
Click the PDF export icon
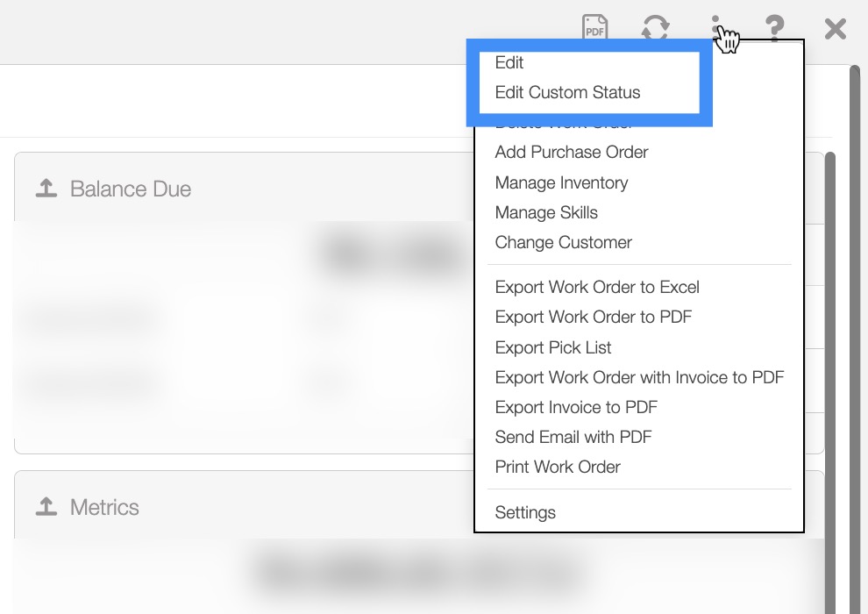click(595, 27)
